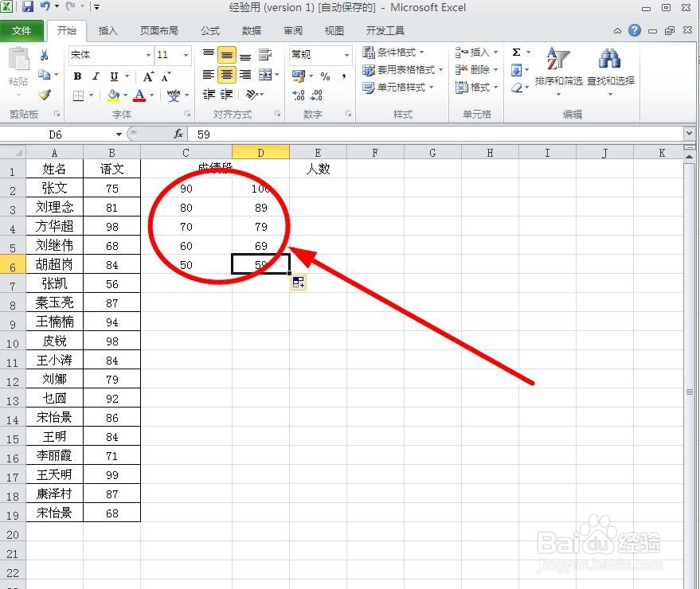Toggle Italic formatting
This screenshot has width=700, height=589.
click(x=96, y=76)
